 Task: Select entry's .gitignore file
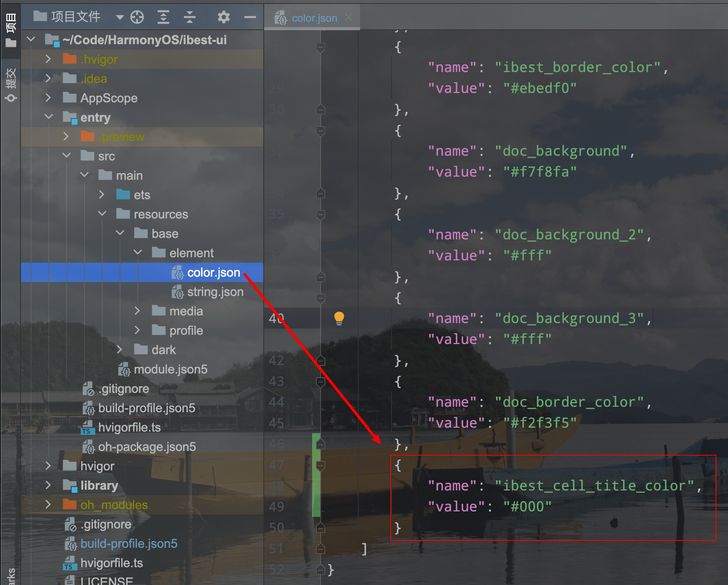[124, 389]
